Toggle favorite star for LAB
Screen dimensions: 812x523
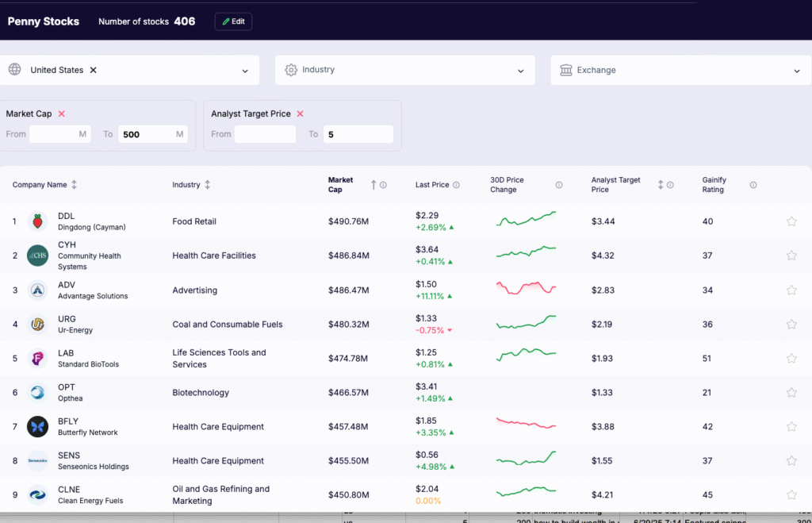point(791,358)
